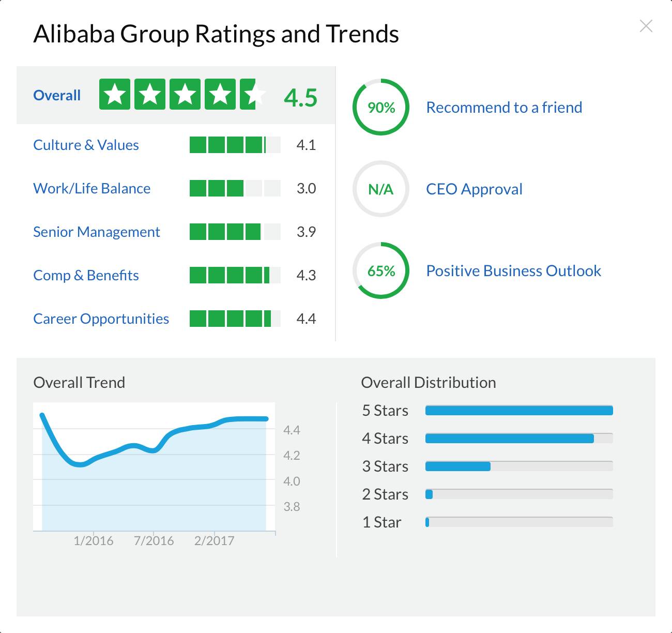Image resolution: width=672 pixels, height=633 pixels.
Task: Click the 65% business outlook circle
Action: tap(381, 270)
